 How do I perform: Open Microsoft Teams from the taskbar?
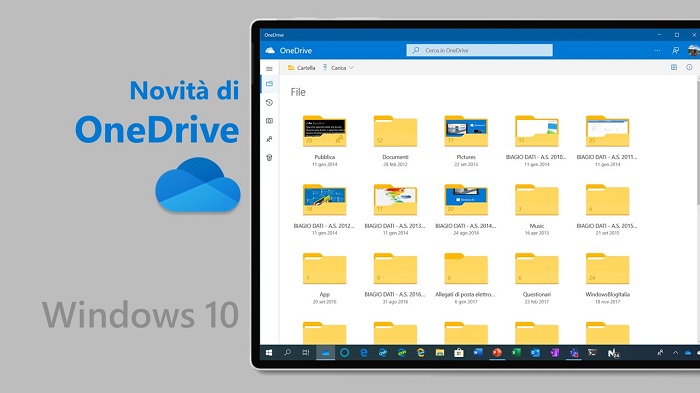coord(574,353)
